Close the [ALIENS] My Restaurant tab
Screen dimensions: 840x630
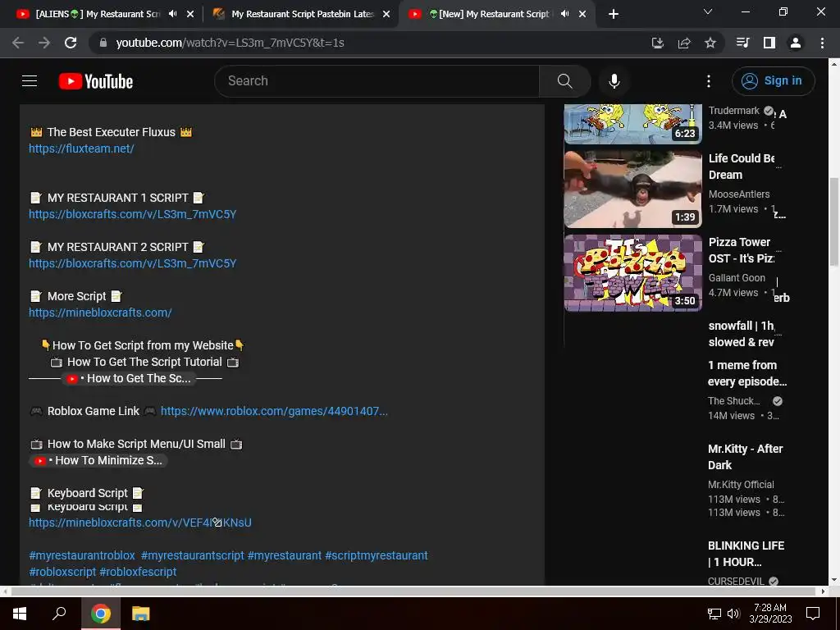coord(190,14)
